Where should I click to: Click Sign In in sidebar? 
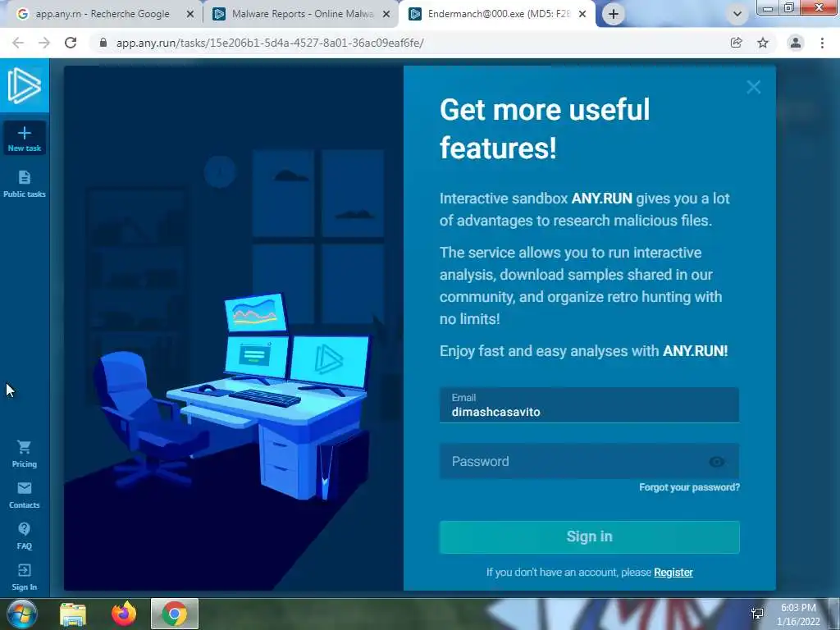point(24,577)
